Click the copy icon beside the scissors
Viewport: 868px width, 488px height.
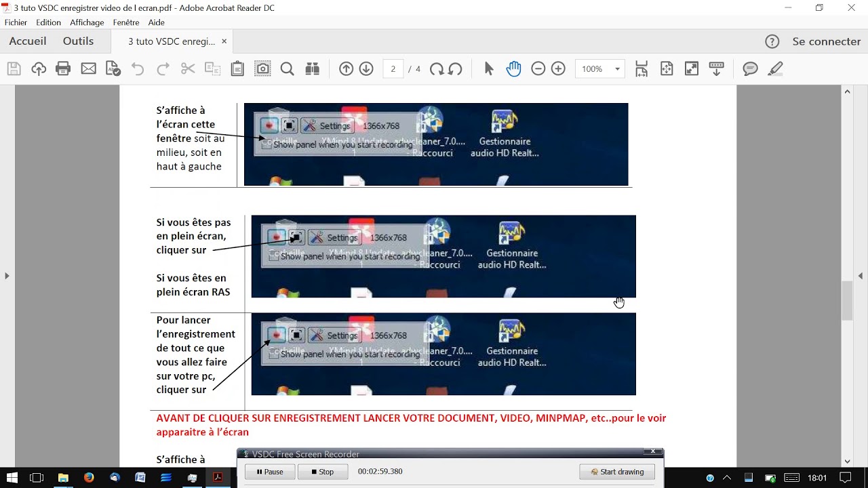tap(212, 68)
